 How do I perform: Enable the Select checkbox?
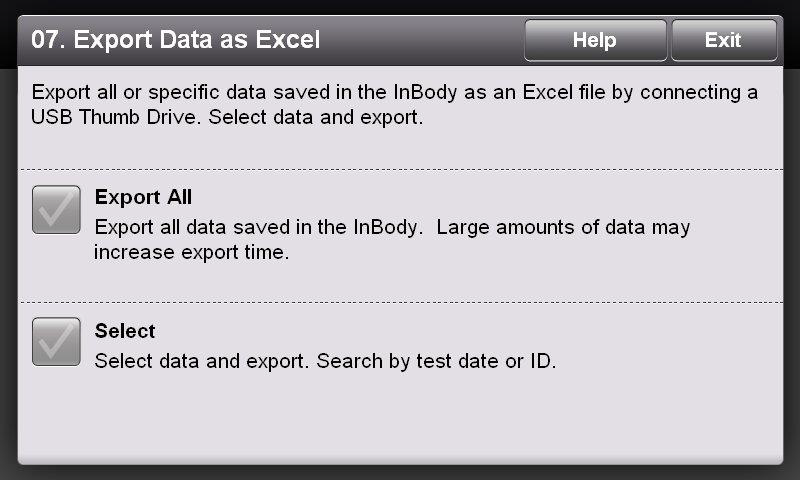[x=56, y=341]
